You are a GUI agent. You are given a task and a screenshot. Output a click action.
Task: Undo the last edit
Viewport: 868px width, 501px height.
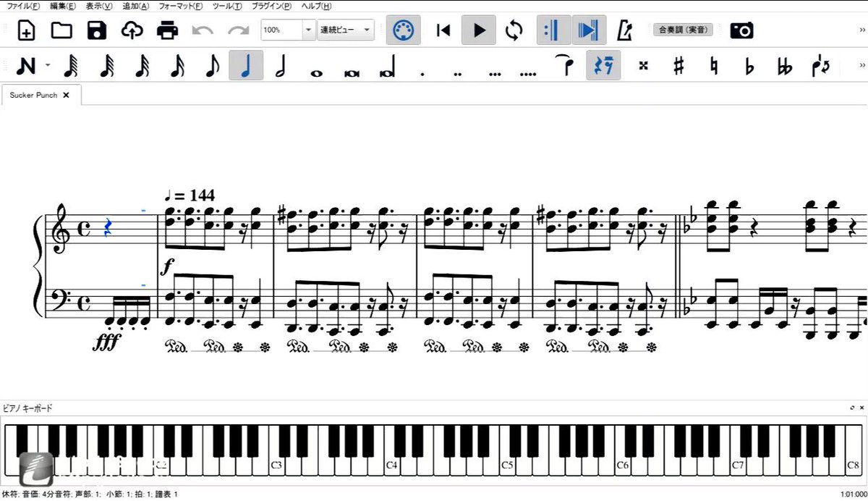[203, 30]
